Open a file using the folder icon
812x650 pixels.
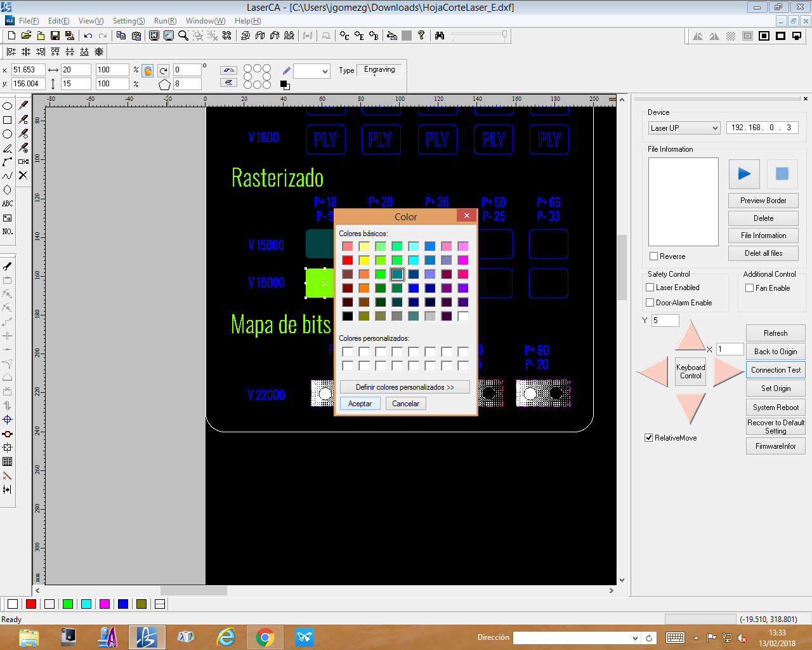coord(26,36)
